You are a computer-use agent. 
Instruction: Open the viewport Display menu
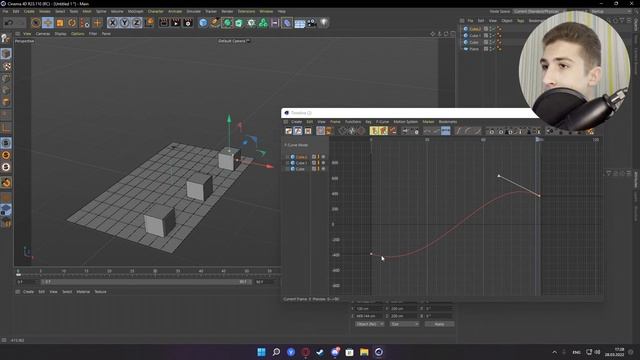[x=60, y=34]
